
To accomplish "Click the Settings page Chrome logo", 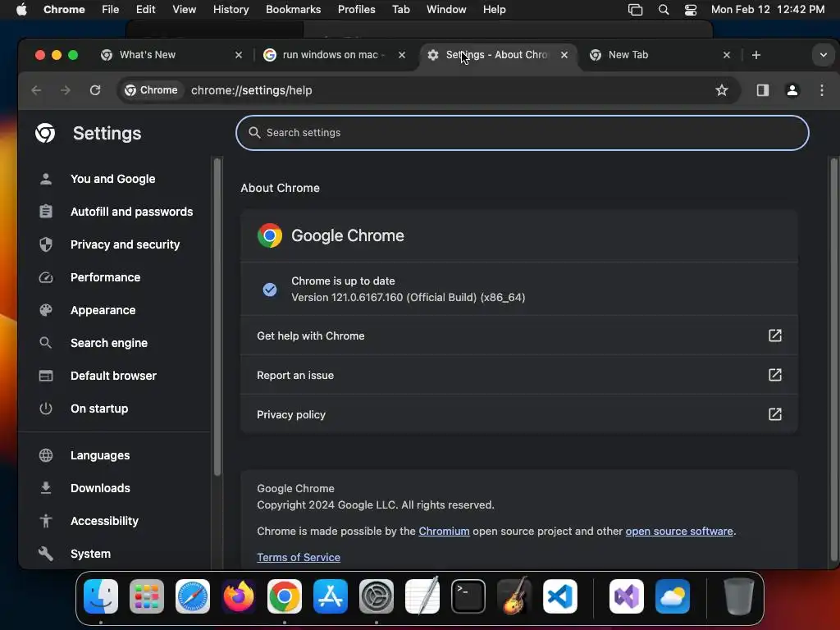I will pos(45,133).
